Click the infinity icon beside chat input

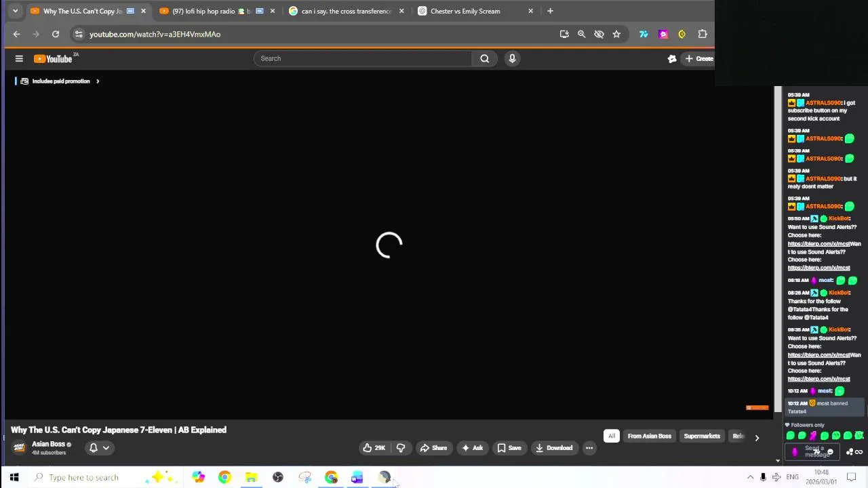[x=859, y=452]
